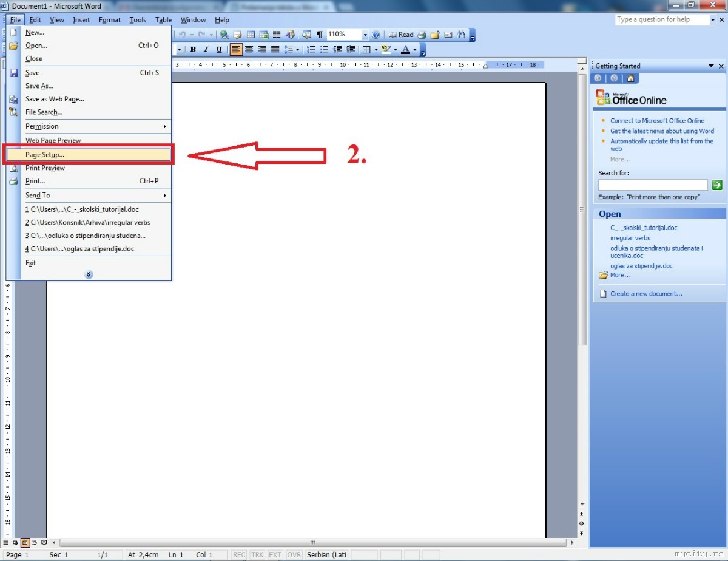Click green Go arrow next to search
728x561 pixels.
(x=717, y=185)
